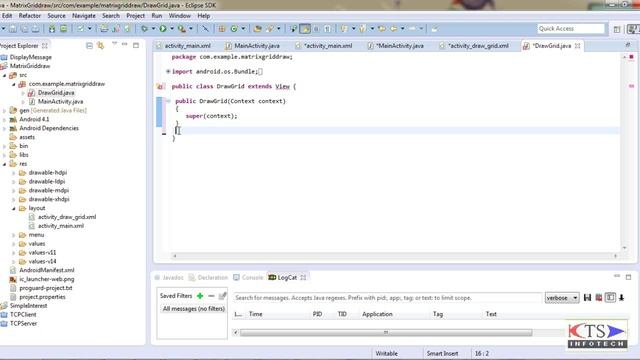Open the Refactor menu

30,16
